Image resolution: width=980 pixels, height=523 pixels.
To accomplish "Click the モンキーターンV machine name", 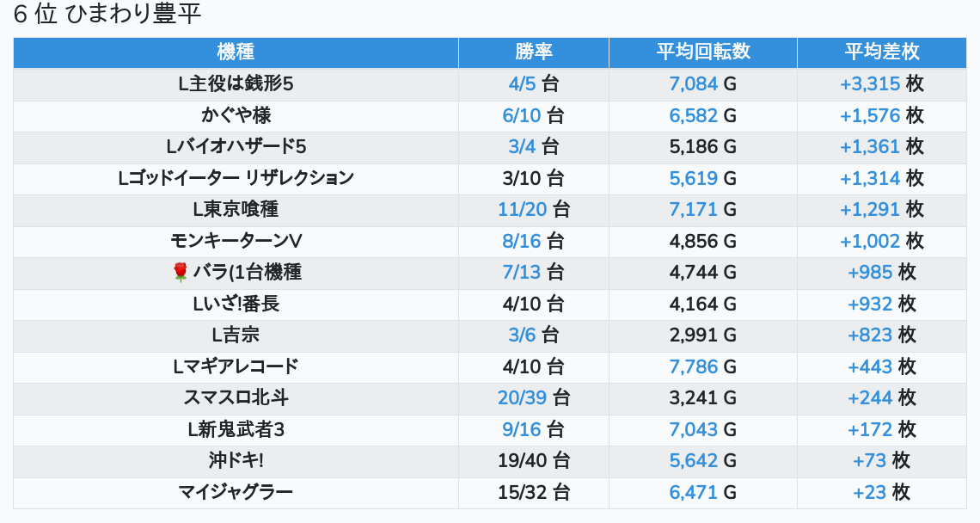I will (236, 241).
